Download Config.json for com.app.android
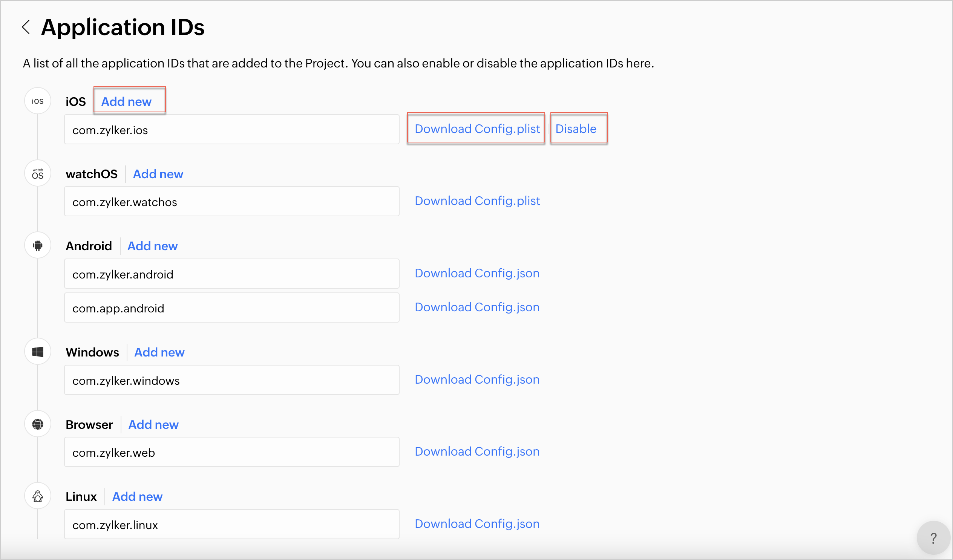 (477, 307)
